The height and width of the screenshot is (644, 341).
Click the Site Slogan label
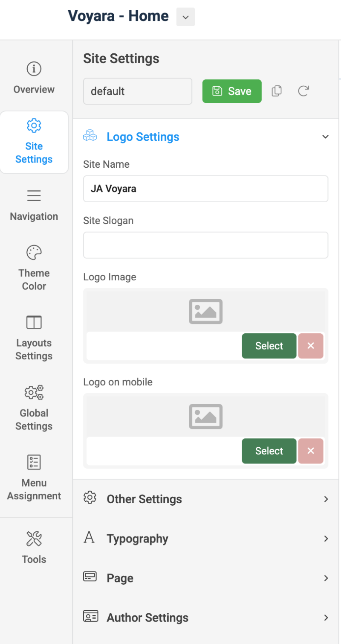pyautogui.click(x=108, y=221)
